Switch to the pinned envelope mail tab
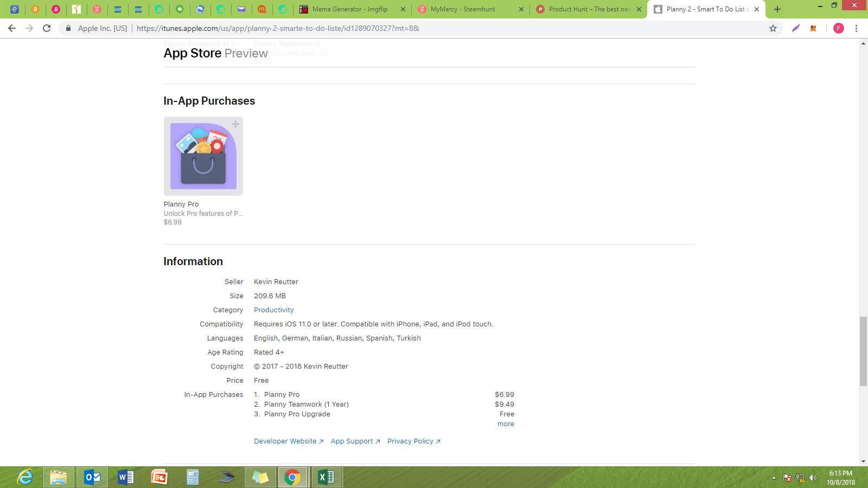The width and height of the screenshot is (868, 488). (x=241, y=9)
